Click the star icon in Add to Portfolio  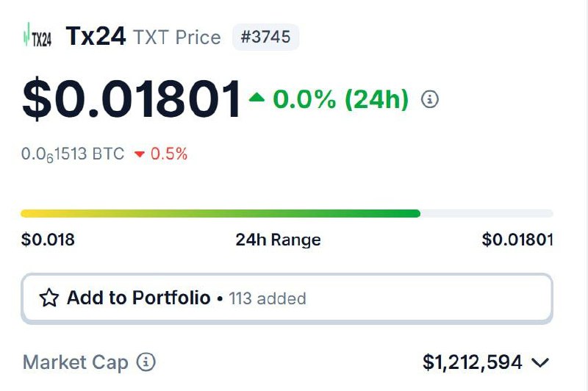pyautogui.click(x=49, y=298)
